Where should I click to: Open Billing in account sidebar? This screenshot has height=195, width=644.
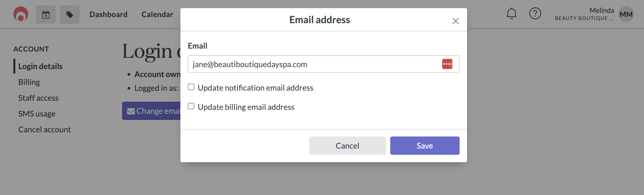click(x=29, y=82)
